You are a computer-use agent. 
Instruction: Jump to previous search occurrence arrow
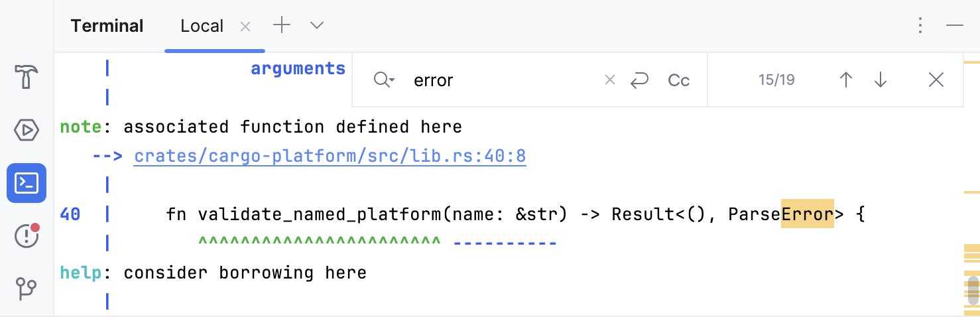(845, 80)
